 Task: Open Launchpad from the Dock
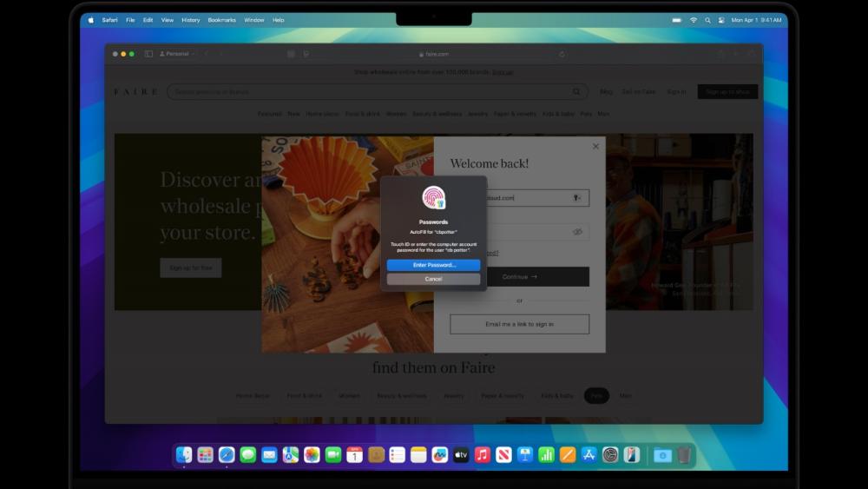(206, 455)
